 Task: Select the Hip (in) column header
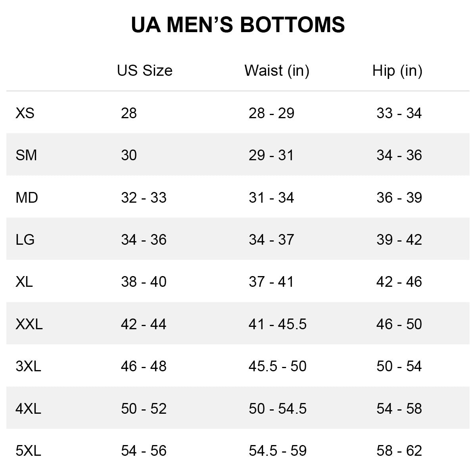[x=397, y=71]
